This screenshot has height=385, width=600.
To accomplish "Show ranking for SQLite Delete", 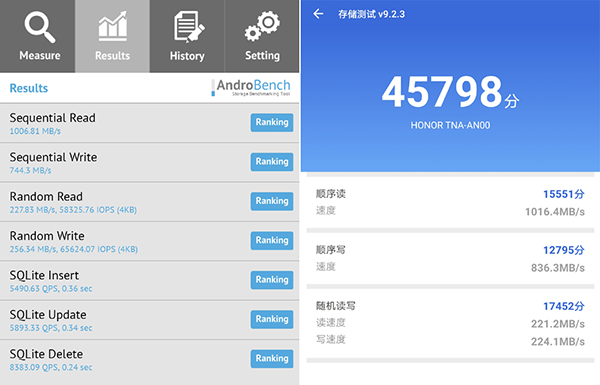I will (x=272, y=359).
